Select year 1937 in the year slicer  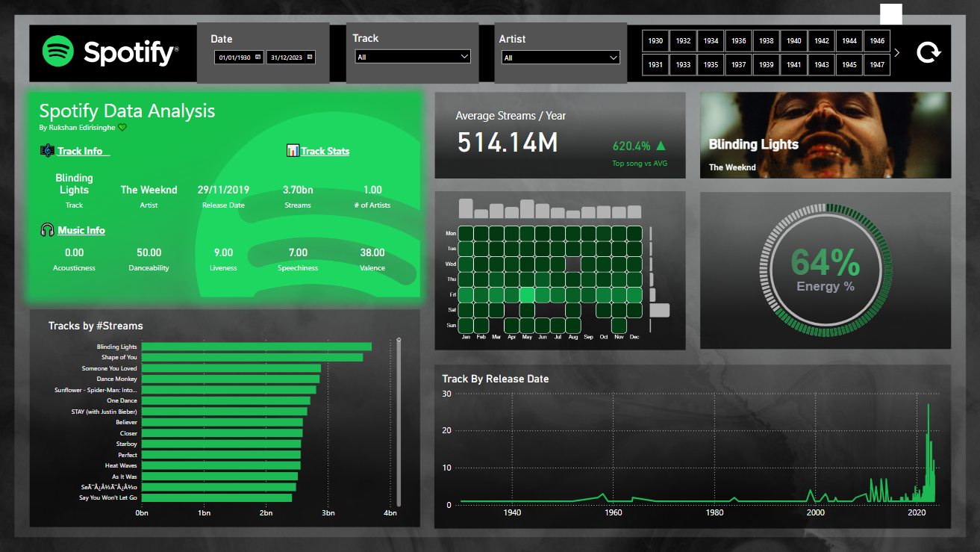point(738,64)
